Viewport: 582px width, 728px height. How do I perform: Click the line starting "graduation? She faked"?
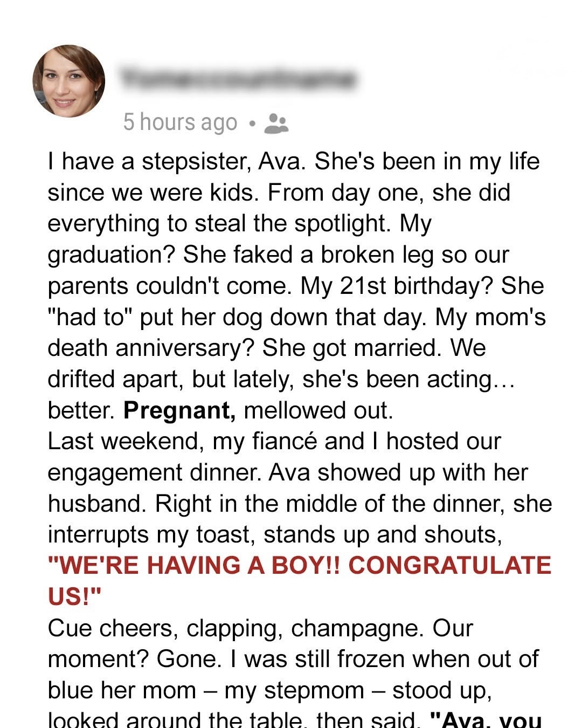click(x=278, y=255)
